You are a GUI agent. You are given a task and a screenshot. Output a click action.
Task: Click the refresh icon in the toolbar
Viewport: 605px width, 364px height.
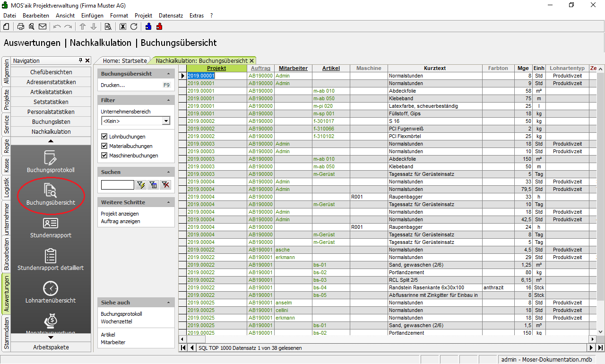pos(134,26)
